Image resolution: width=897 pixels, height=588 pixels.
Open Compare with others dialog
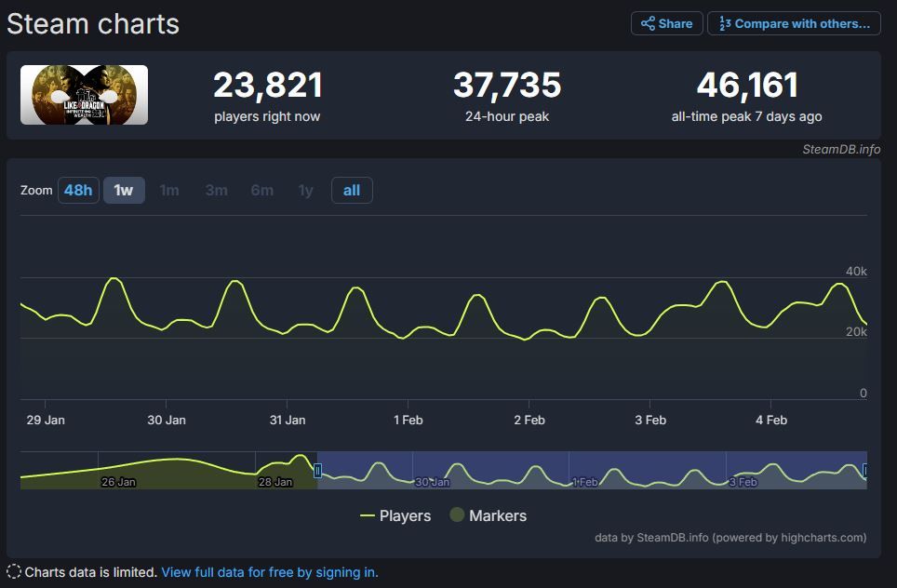point(794,23)
